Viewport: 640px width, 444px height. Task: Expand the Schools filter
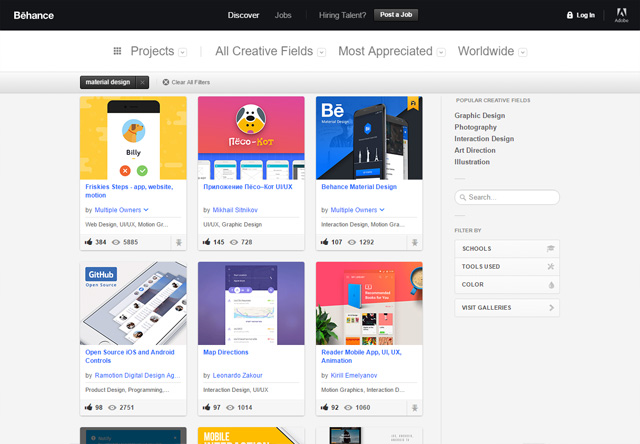[507, 249]
